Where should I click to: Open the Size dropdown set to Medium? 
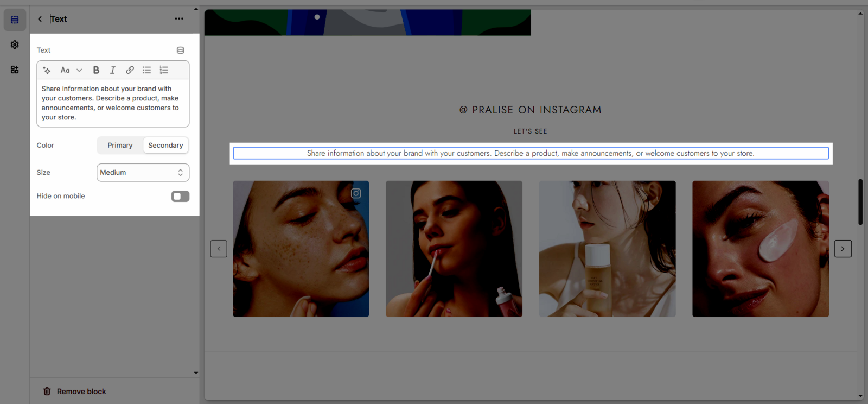pos(143,173)
